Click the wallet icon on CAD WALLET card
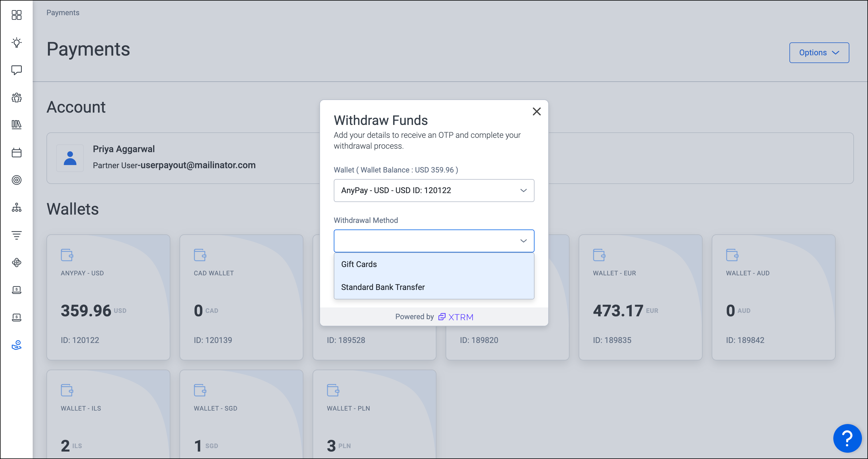Viewport: 868px width, 459px height. (200, 255)
